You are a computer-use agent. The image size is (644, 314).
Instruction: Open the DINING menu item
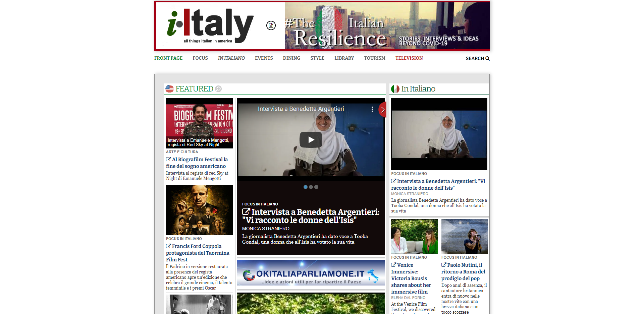[291, 58]
